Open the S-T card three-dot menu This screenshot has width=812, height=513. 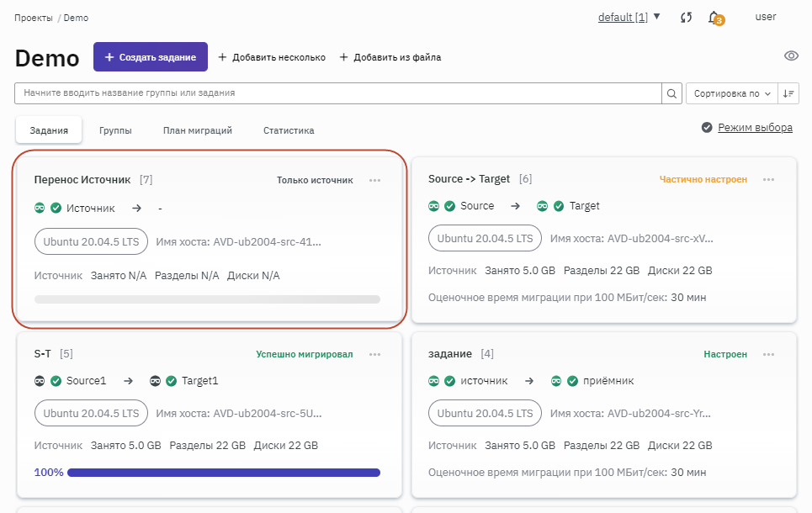374,355
